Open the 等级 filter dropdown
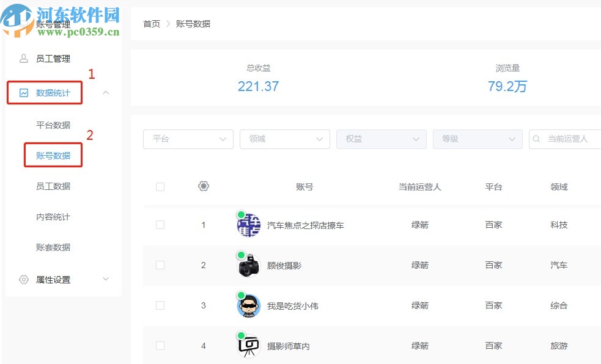This screenshot has width=601, height=364. pyautogui.click(x=477, y=139)
